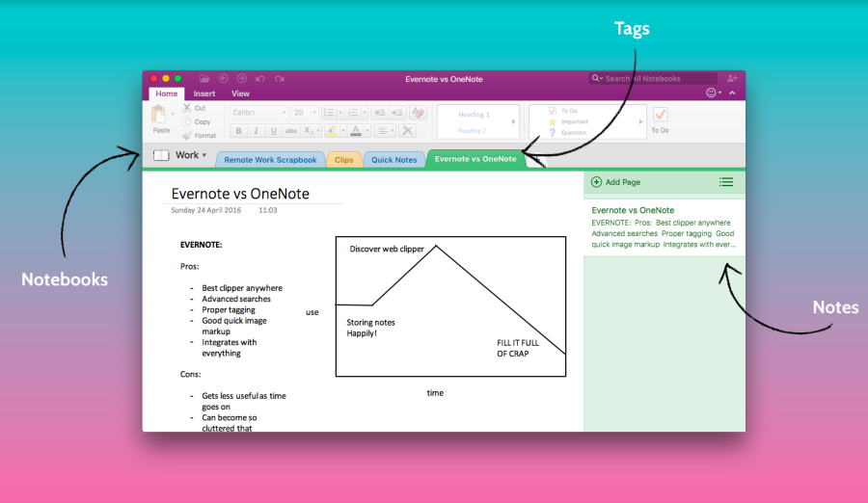Click the yellow highlighter color button
868x503 pixels.
click(332, 131)
